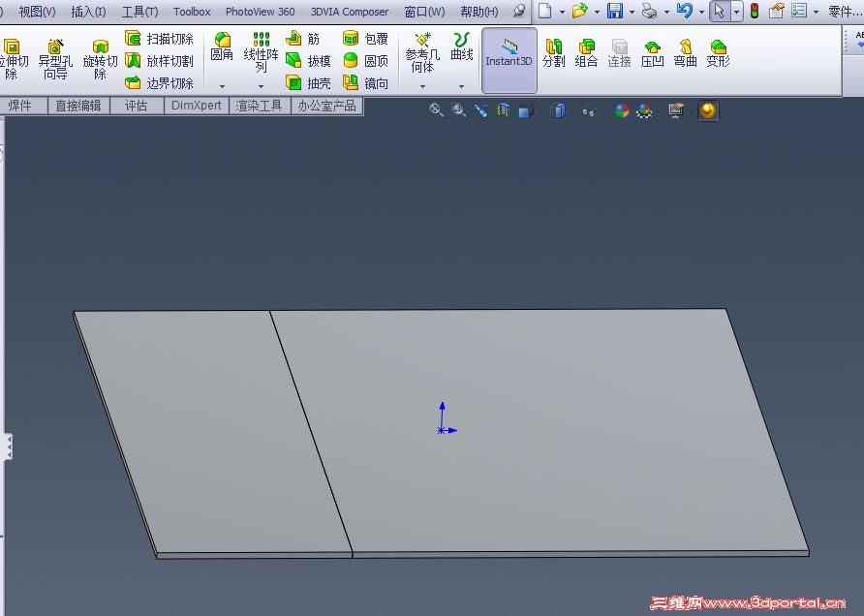Viewport: 864px width, 616px height.
Task: Open the Display Style icon
Action: click(x=559, y=110)
